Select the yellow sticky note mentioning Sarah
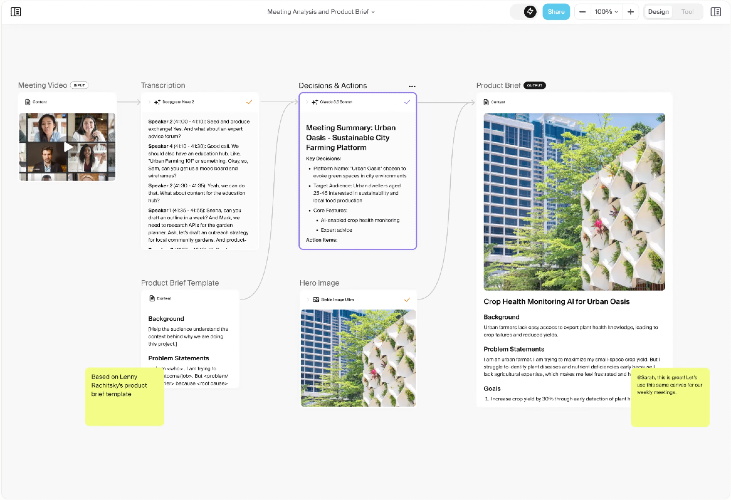Viewport: 731px width, 500px height. pyautogui.click(x=670, y=397)
